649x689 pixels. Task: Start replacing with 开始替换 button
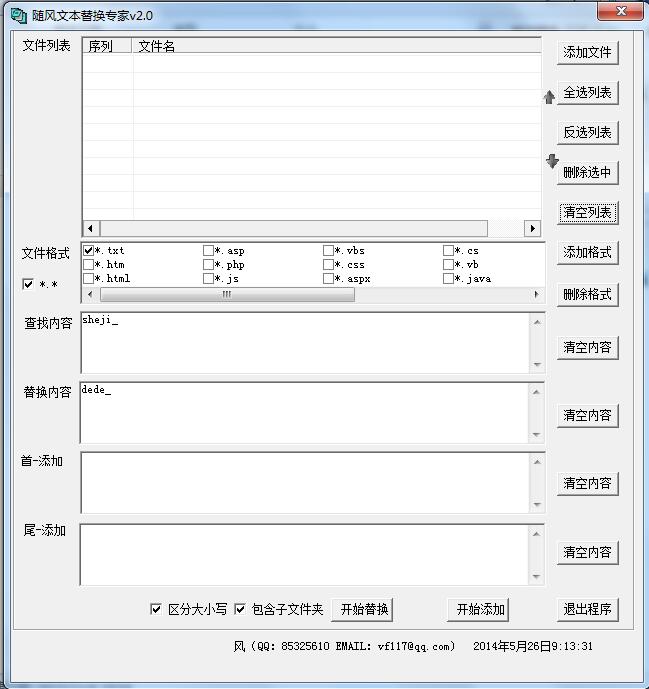coord(364,609)
